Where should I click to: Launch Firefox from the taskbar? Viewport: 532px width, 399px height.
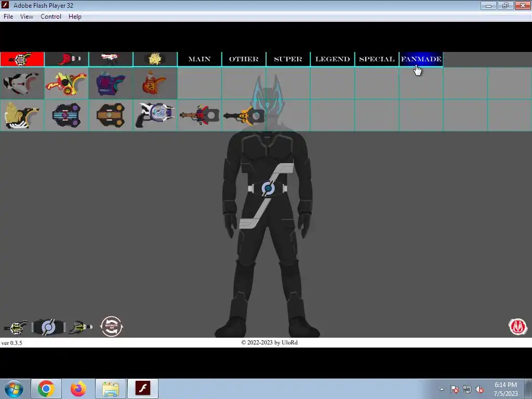tap(78, 389)
